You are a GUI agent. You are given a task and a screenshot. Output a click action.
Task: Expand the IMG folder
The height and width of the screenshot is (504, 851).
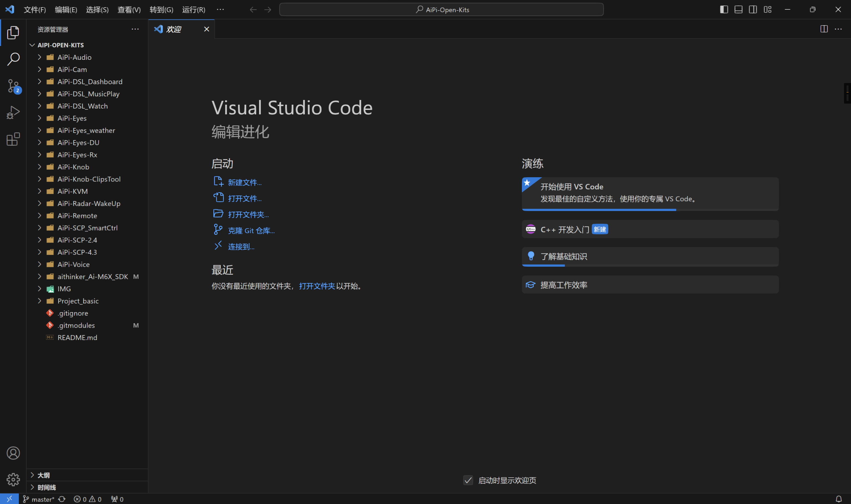(x=39, y=289)
